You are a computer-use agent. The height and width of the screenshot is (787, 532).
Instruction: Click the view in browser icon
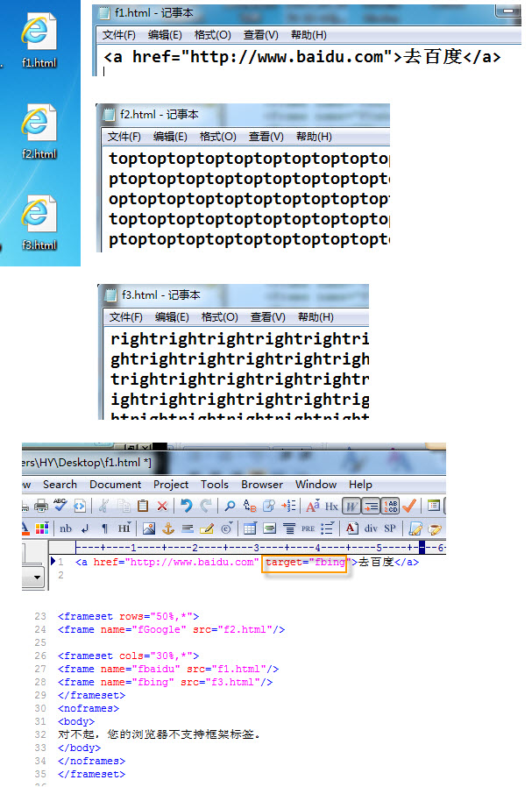point(80,506)
